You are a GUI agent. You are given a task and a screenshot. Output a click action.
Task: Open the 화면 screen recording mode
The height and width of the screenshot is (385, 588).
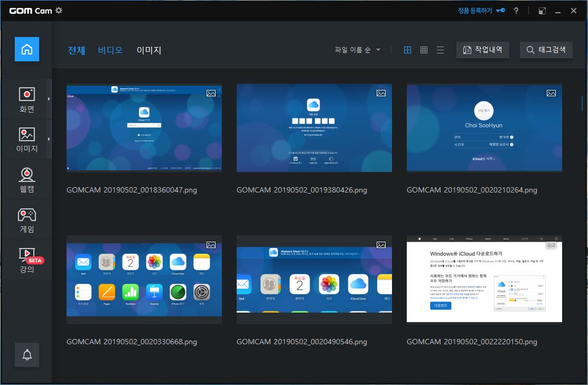point(26,100)
